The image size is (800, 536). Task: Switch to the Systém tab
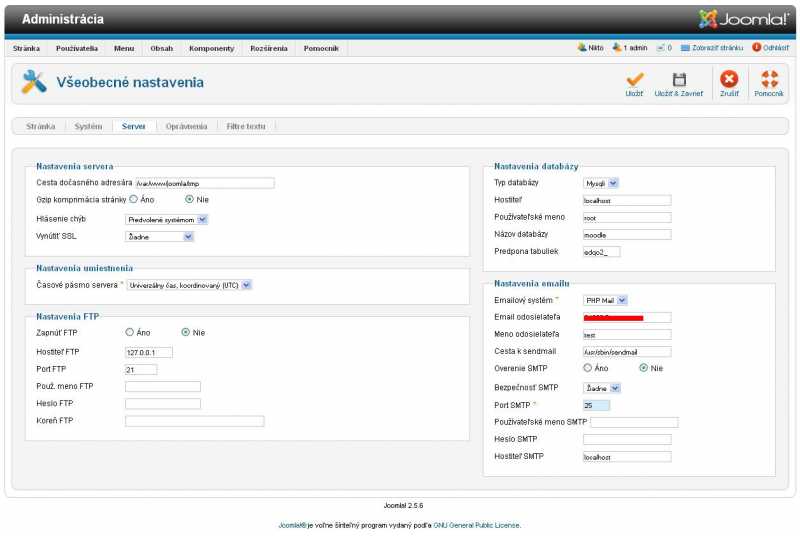(x=88, y=127)
